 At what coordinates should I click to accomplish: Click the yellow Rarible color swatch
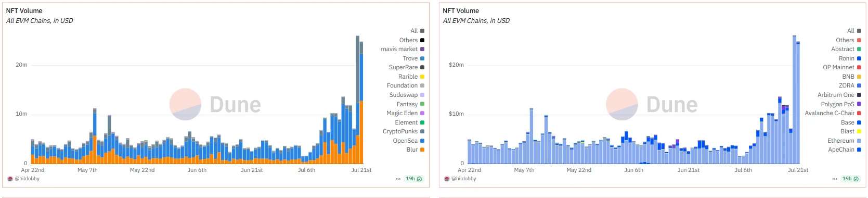422,77
